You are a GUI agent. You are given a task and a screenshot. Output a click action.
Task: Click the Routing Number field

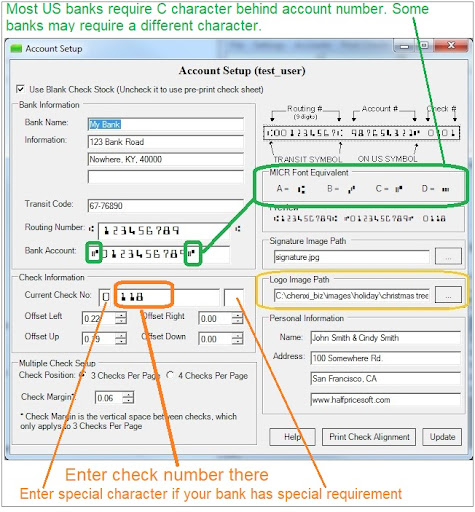point(164,230)
